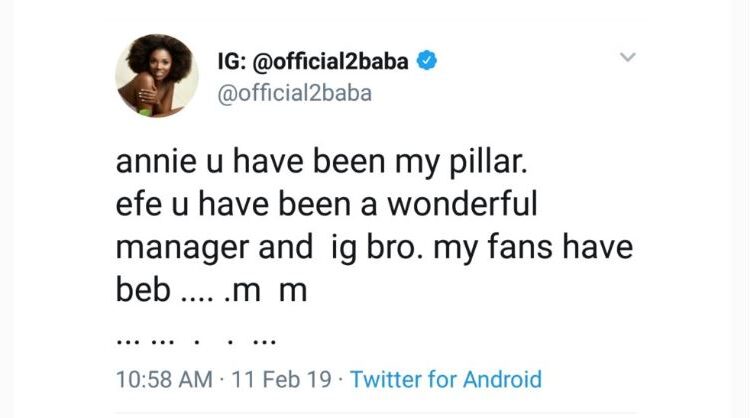Click the bold display name "IG: @official2baba"
The width and height of the screenshot is (750, 418).
click(310, 63)
